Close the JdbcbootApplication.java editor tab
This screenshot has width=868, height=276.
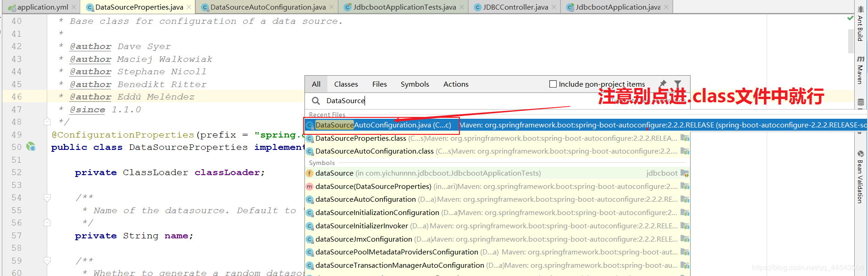(x=666, y=7)
